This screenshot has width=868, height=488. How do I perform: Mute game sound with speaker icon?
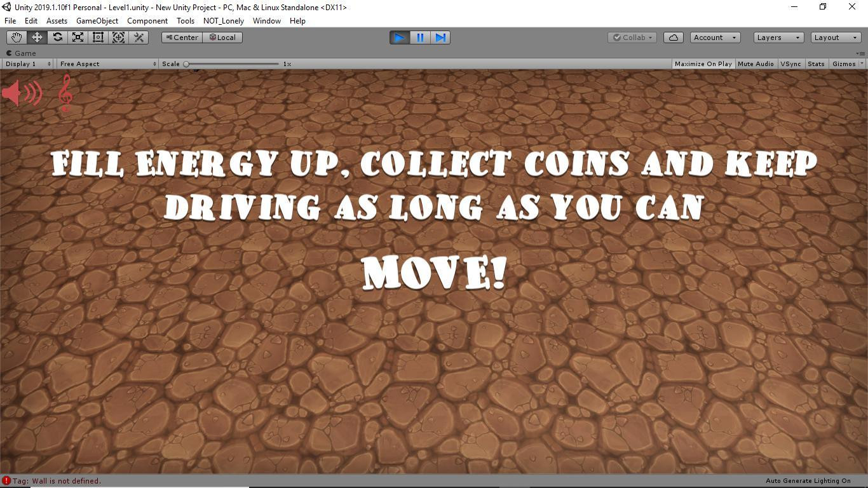[x=22, y=93]
